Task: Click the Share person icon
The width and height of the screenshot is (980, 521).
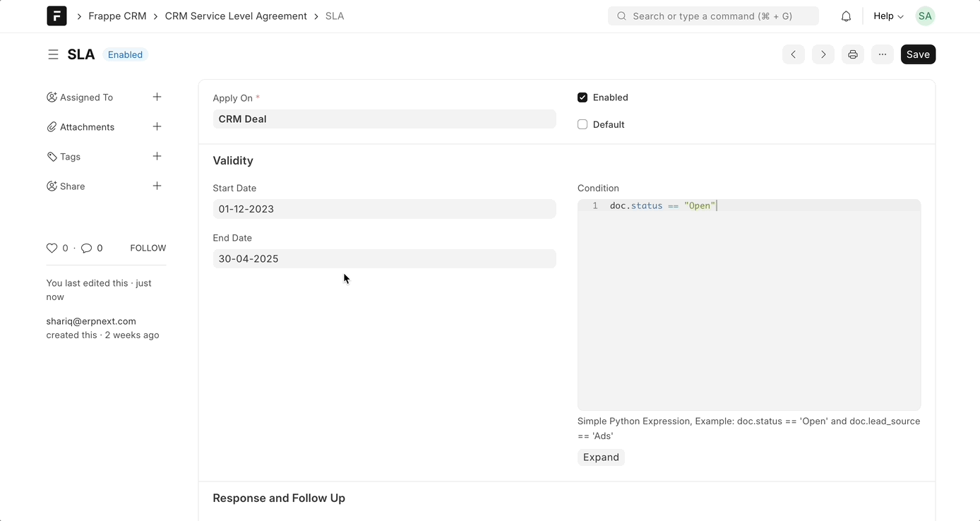Action: [52, 186]
